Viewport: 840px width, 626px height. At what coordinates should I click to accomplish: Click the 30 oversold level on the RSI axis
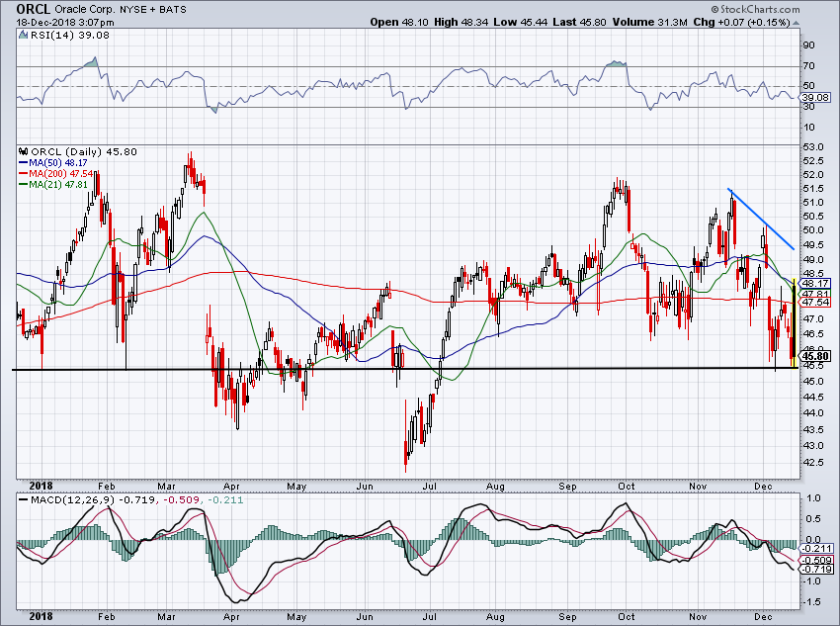(808, 107)
